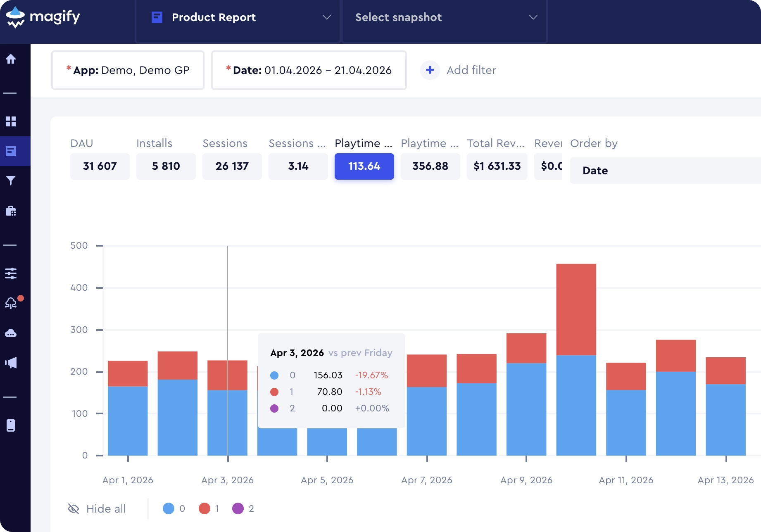Toggle series 0 in chart legend
The height and width of the screenshot is (532, 761).
[174, 508]
